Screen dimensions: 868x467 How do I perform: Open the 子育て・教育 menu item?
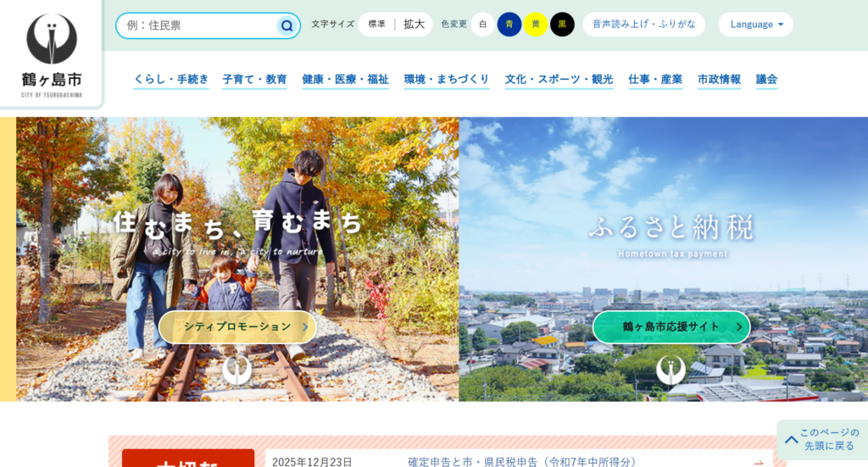point(254,80)
